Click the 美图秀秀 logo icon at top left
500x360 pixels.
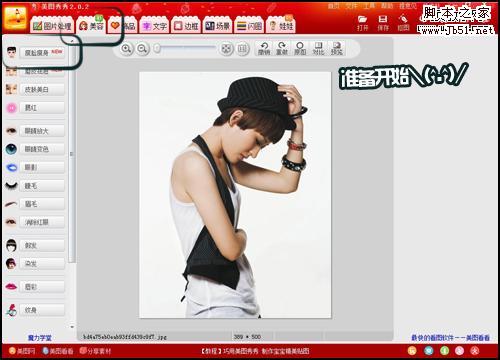click(x=15, y=18)
